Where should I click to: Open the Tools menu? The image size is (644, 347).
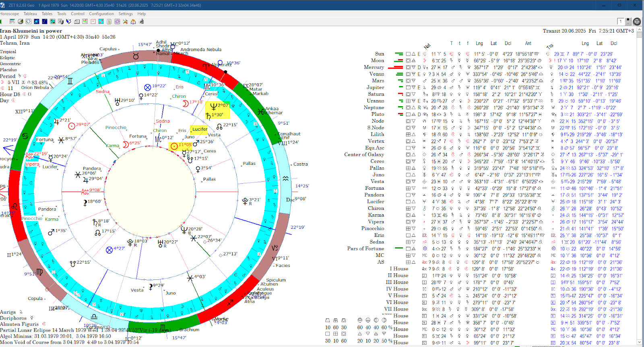click(62, 14)
